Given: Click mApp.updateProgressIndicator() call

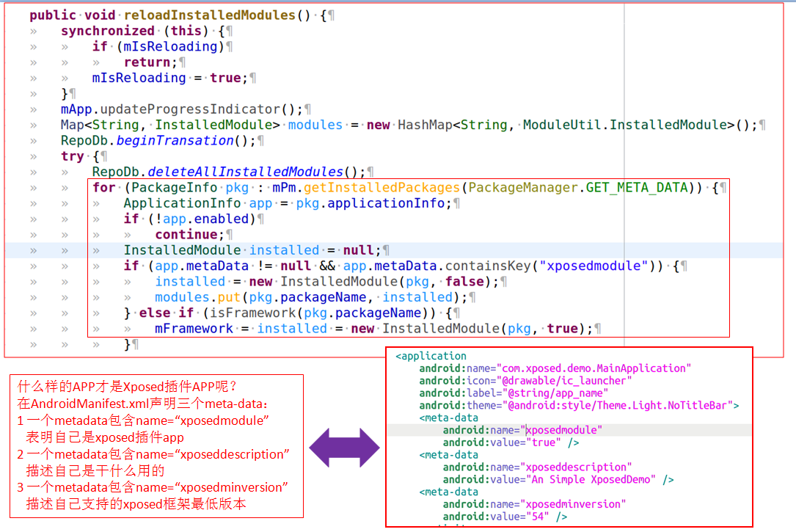Looking at the screenshot, I should click(x=182, y=109).
